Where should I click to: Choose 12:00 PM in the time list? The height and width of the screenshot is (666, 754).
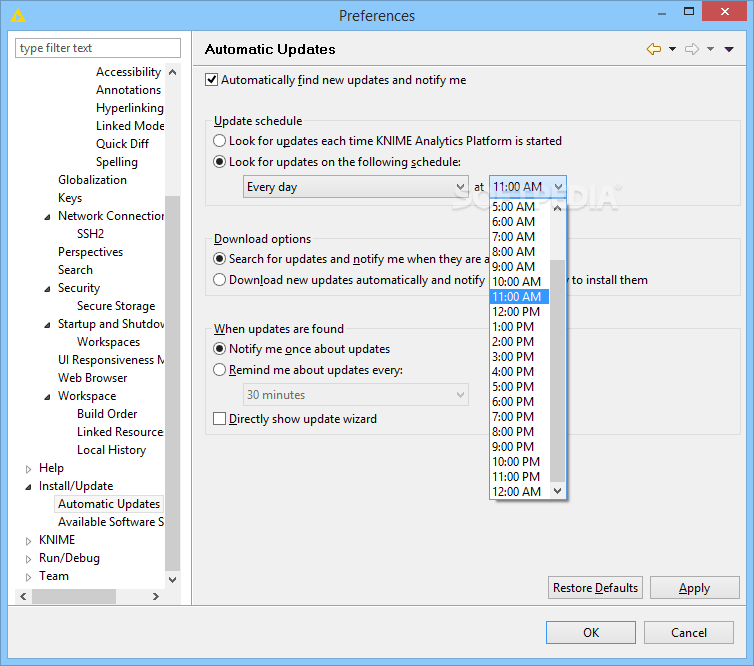(519, 312)
